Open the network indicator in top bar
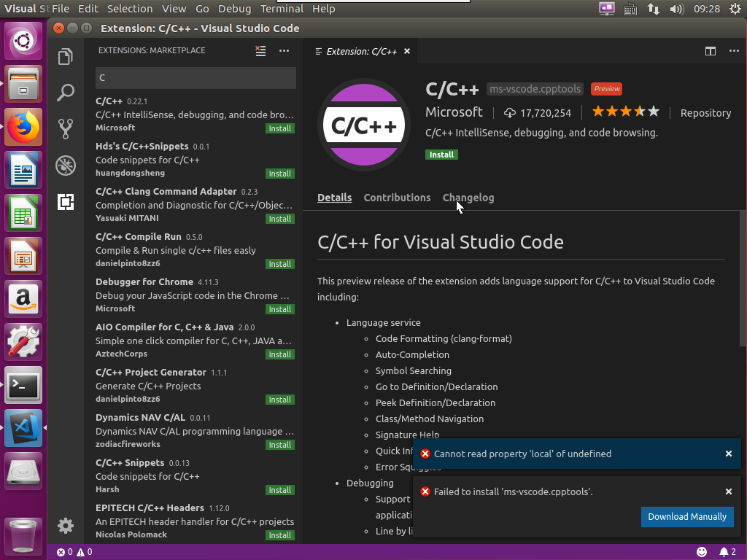Viewport: 747px width, 560px height. [x=653, y=9]
